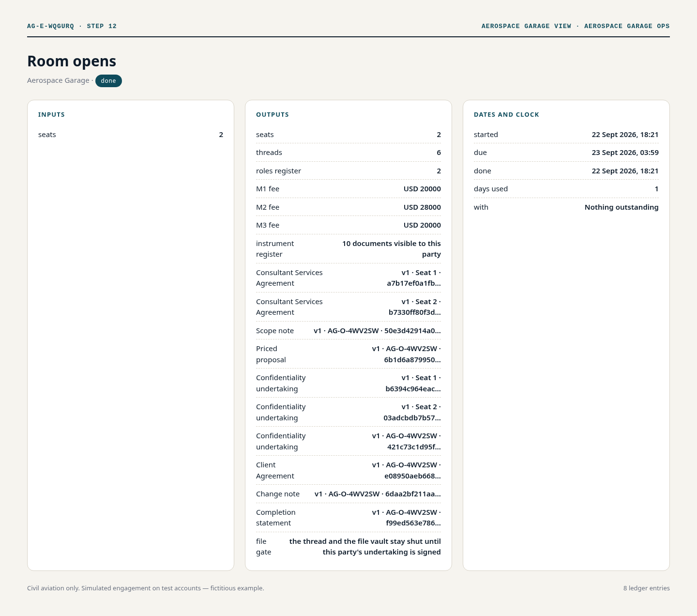
Task: Click the started date '22 Sept 2026, 18:21'
Action: pos(625,135)
